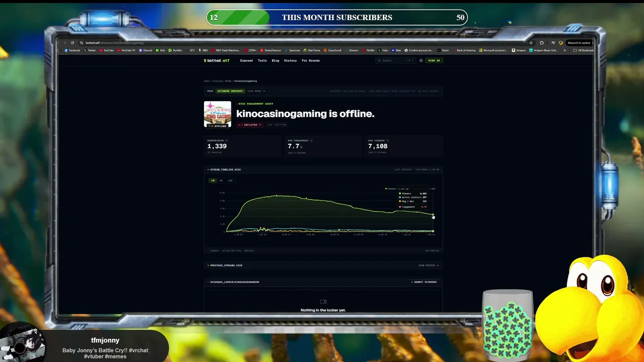Screen dimensions: 644x362
Task: Open the Amazon bookmark
Action: click(519, 50)
